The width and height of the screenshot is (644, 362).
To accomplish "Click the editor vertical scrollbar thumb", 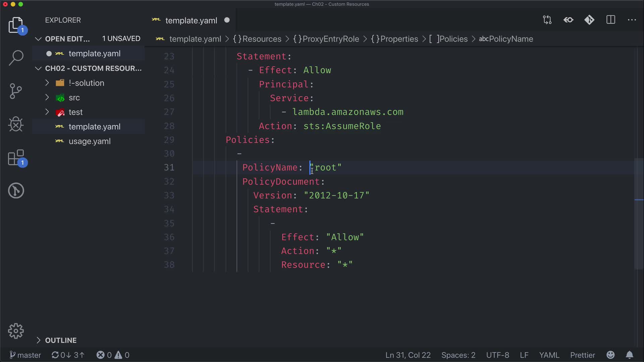I will [639, 214].
